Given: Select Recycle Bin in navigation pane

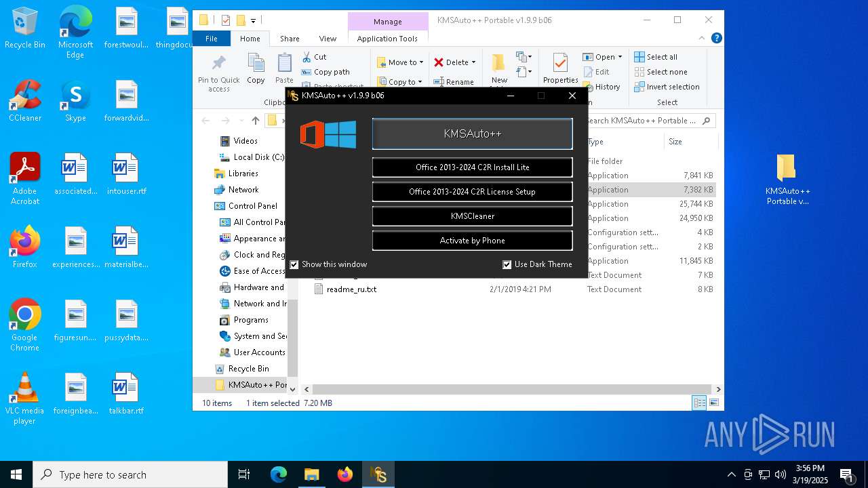Looking at the screenshot, I should click(x=248, y=369).
